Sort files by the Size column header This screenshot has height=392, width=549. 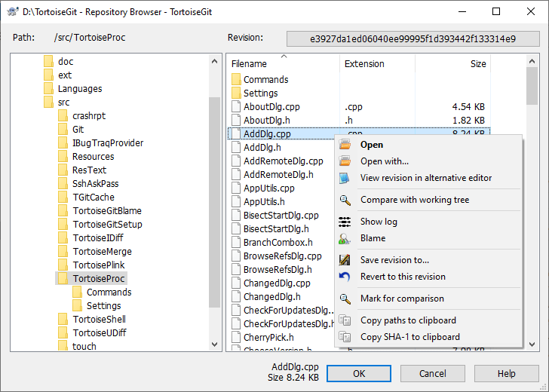pyautogui.click(x=478, y=64)
